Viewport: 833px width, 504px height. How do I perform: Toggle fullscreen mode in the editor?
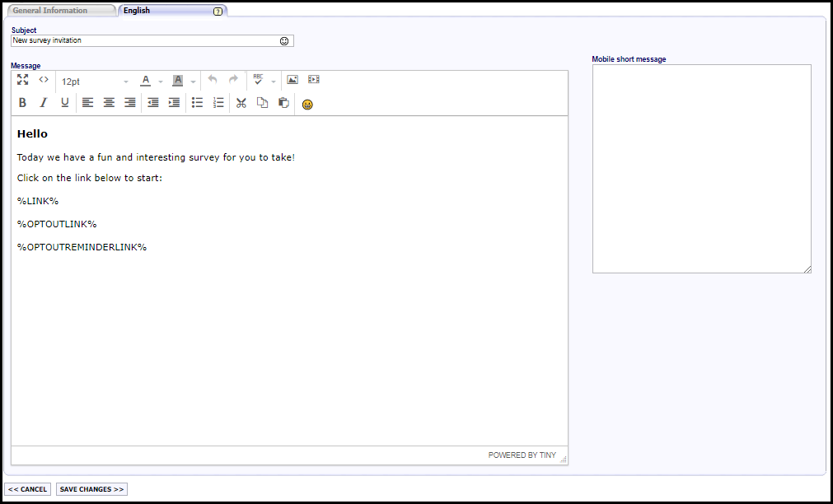tap(22, 80)
